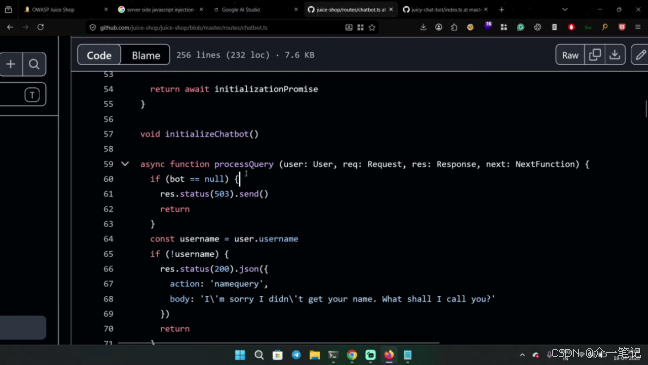Reload the current GitHub page
The width and height of the screenshot is (648, 365).
click(x=40, y=27)
